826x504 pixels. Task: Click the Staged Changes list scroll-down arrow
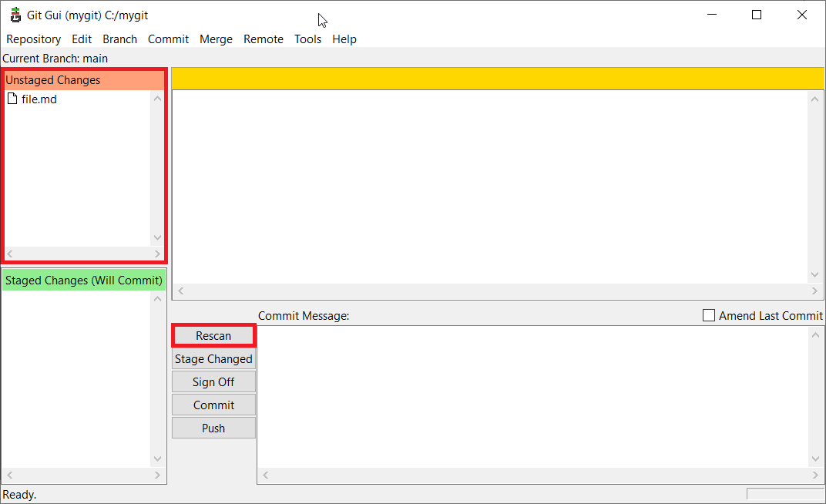pyautogui.click(x=157, y=459)
